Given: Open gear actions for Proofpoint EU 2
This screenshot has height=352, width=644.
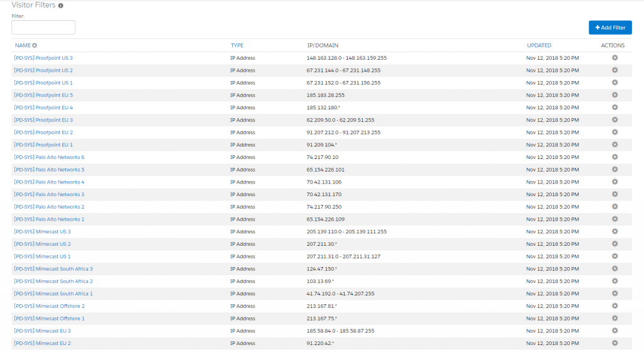Looking at the screenshot, I should tap(614, 132).
